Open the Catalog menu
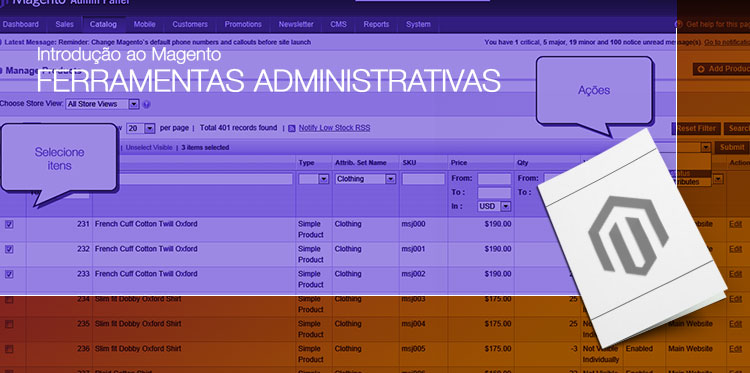This screenshot has height=373, width=750. pyautogui.click(x=103, y=24)
